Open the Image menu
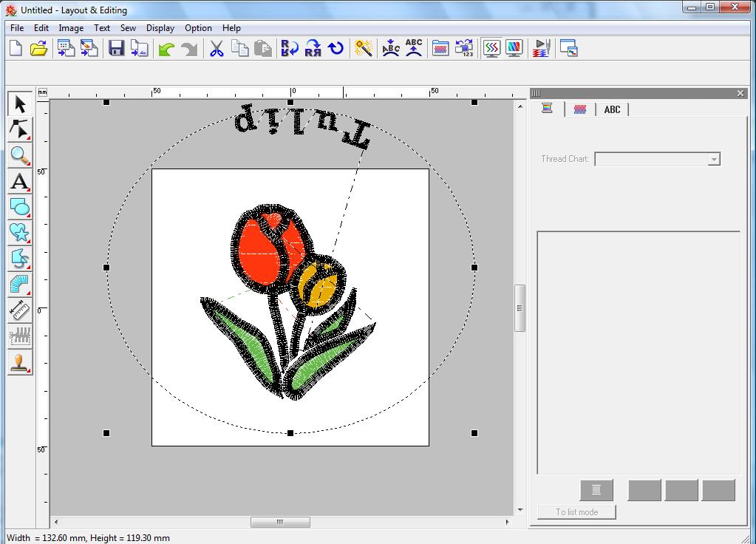The height and width of the screenshot is (544, 756). [71, 28]
